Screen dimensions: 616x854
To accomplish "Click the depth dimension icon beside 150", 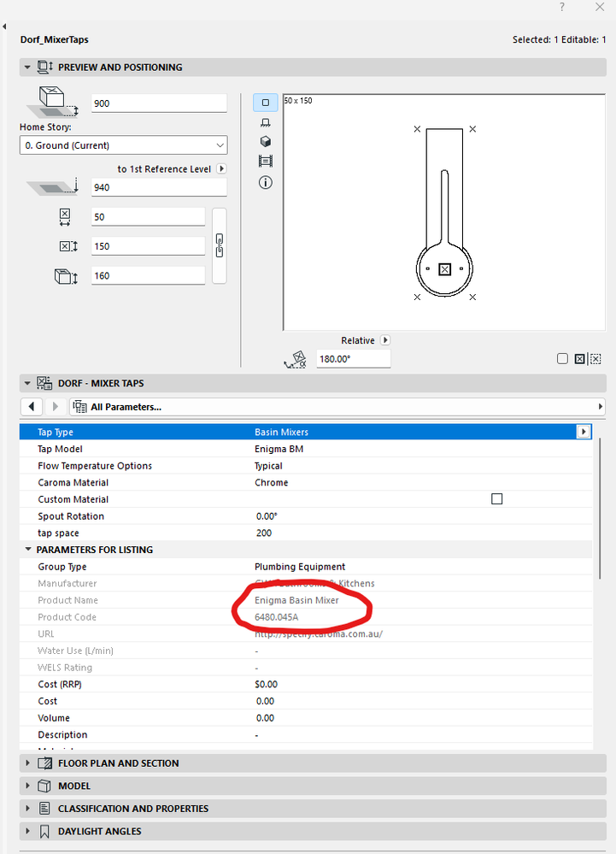I will click(x=68, y=246).
